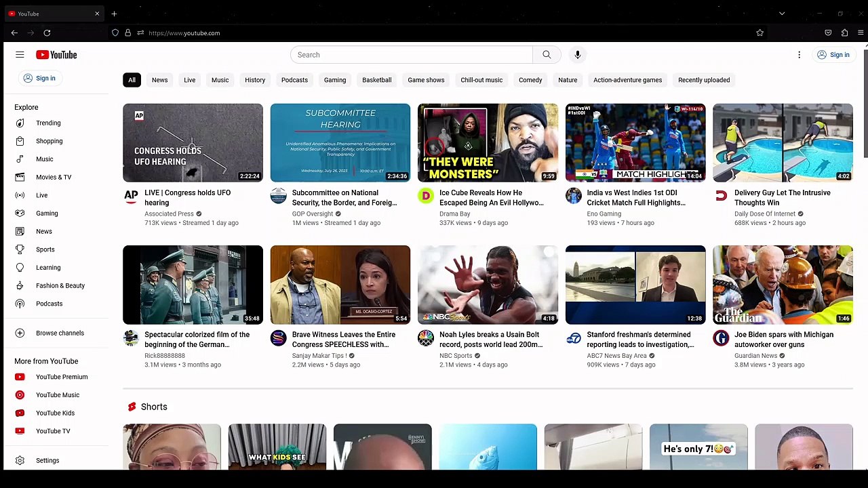The image size is (868, 488).
Task: Click the Drama Bay channel avatar
Action: click(426, 197)
